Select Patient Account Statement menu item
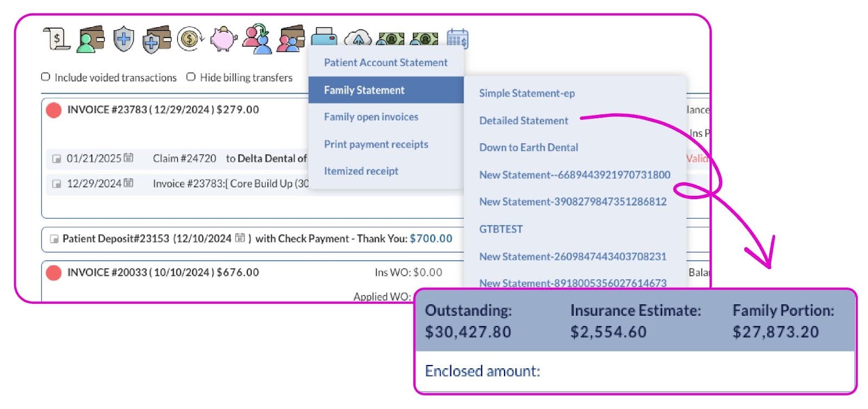 click(x=385, y=62)
